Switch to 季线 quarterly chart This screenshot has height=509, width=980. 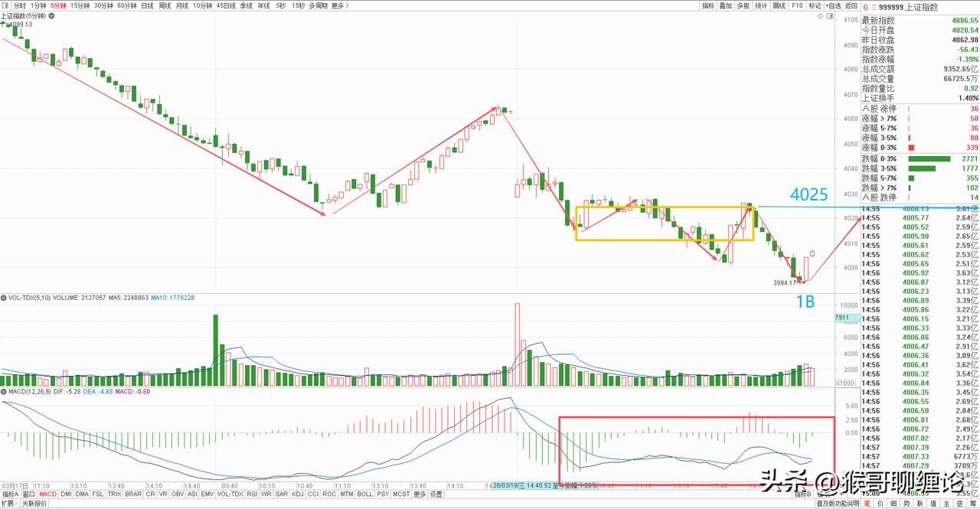[246, 5]
